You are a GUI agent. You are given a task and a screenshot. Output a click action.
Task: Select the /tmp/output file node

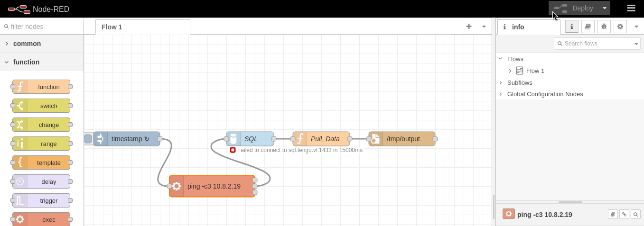point(402,139)
